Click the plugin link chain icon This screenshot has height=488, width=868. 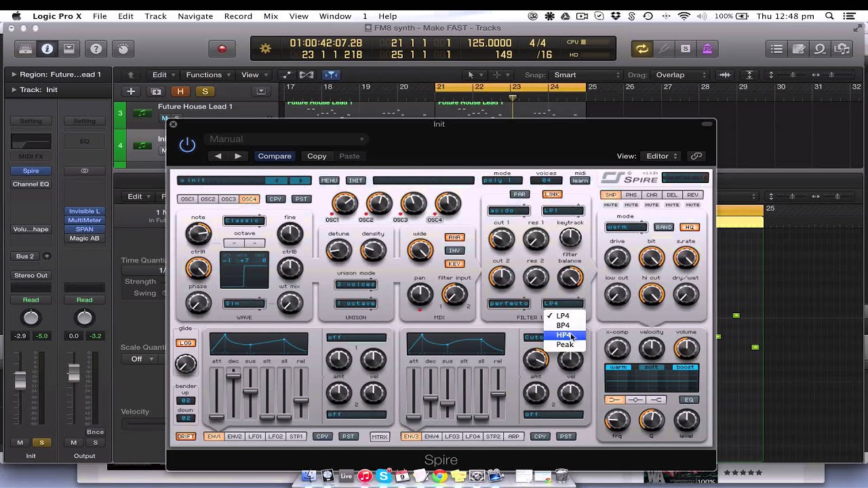(696, 156)
